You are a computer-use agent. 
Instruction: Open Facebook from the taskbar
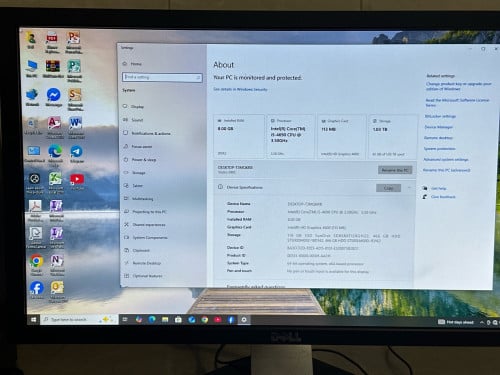tap(231, 320)
